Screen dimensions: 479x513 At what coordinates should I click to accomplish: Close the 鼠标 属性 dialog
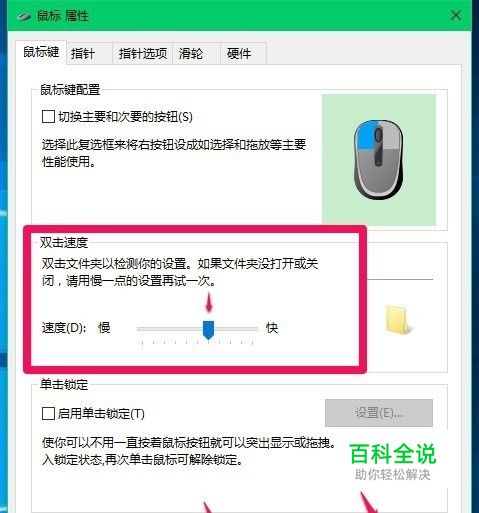(x=456, y=15)
